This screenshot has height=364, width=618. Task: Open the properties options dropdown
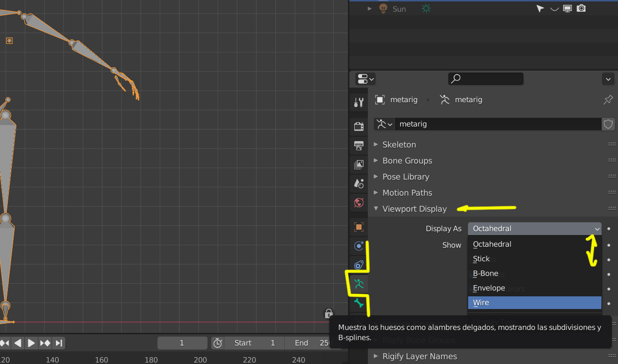(x=608, y=79)
